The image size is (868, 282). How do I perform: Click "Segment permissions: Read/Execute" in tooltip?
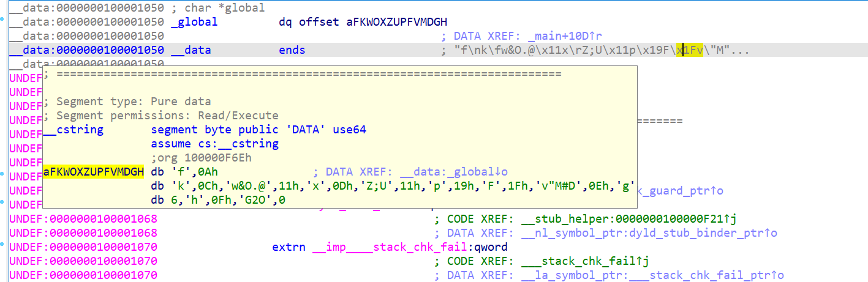(x=161, y=116)
